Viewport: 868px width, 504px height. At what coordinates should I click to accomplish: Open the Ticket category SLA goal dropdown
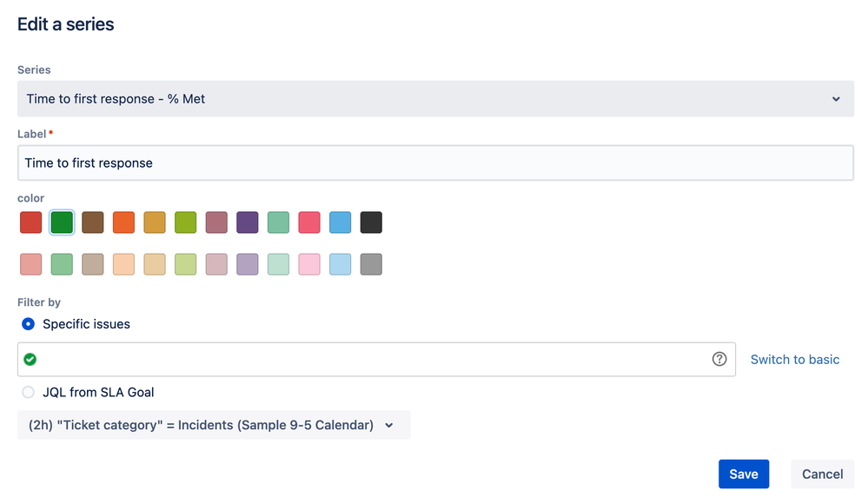pyautogui.click(x=214, y=425)
